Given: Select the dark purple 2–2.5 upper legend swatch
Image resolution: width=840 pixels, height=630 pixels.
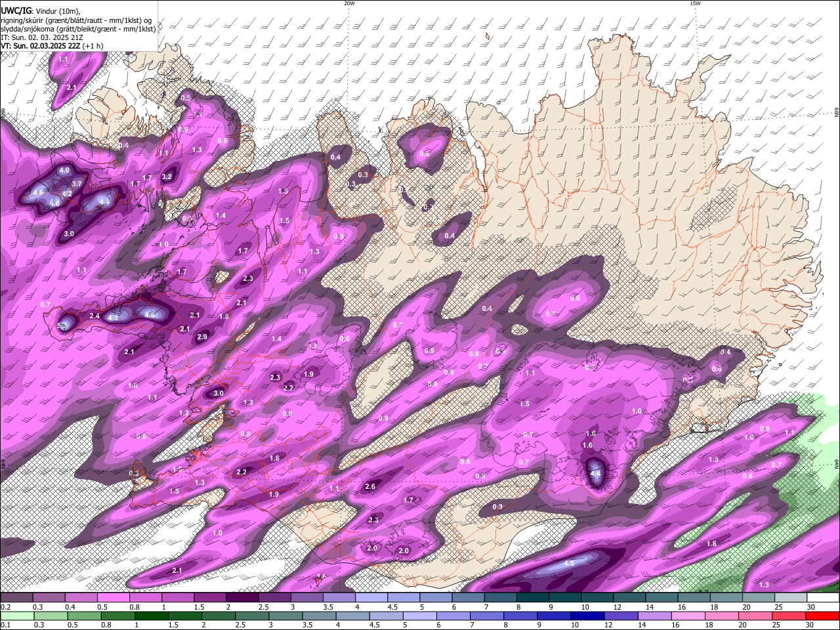Looking at the screenshot, I should [242, 598].
